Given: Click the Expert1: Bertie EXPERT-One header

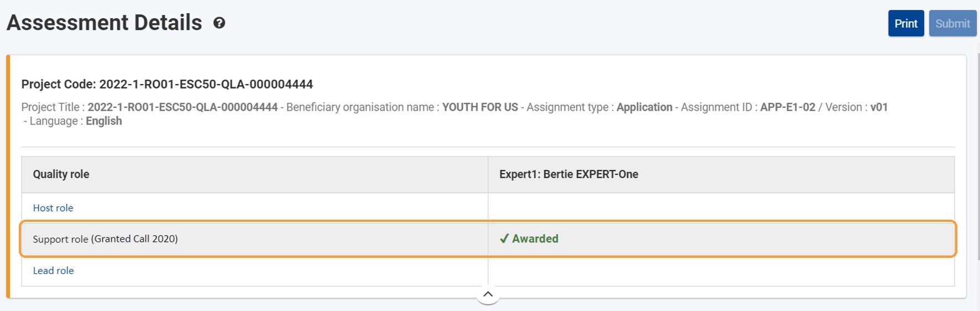Looking at the screenshot, I should (x=569, y=174).
